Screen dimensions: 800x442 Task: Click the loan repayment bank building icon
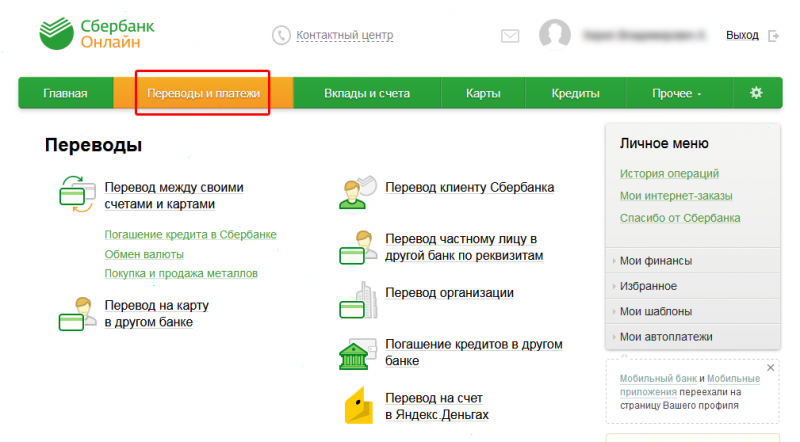pyautogui.click(x=358, y=353)
